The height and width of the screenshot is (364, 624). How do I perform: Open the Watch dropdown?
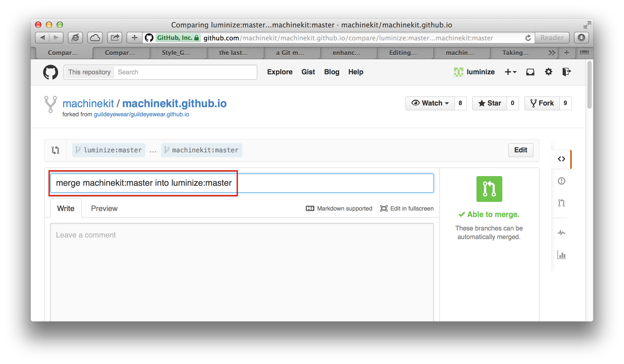click(430, 103)
